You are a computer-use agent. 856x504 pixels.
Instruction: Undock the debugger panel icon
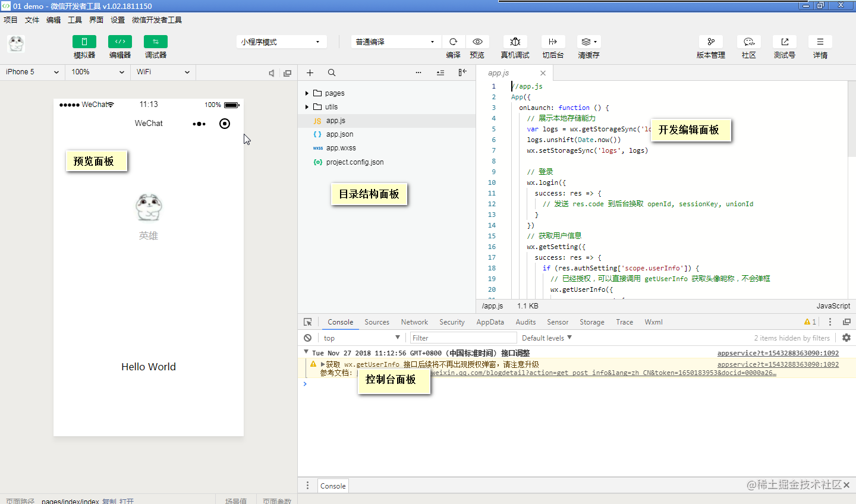(846, 322)
